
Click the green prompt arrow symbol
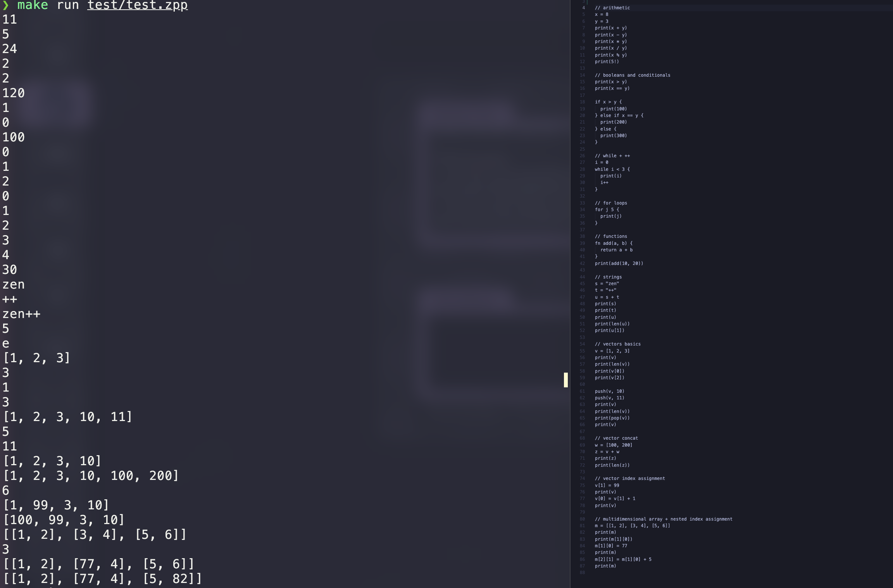click(x=5, y=5)
